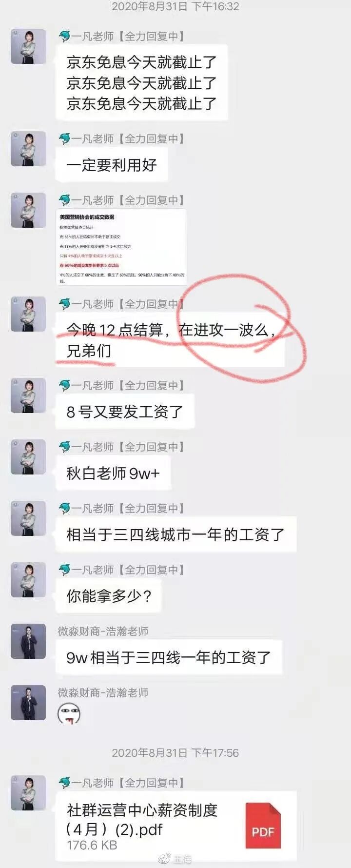Tap avatar beside 京东免息 message
The height and width of the screenshot is (868, 351).
(x=28, y=47)
